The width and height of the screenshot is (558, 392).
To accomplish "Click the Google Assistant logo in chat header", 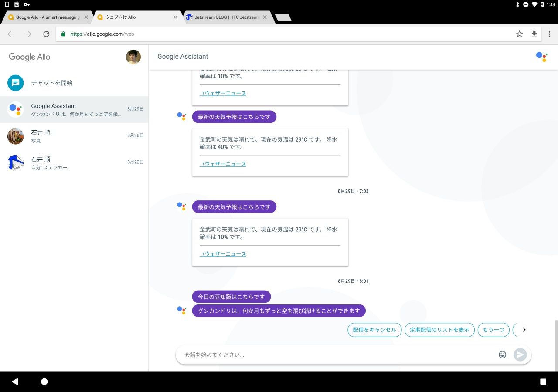I will (541, 57).
